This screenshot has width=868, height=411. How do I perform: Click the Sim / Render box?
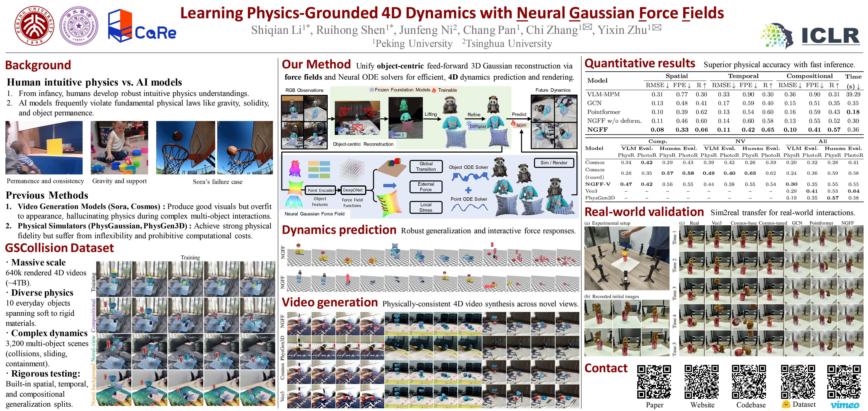(x=554, y=163)
